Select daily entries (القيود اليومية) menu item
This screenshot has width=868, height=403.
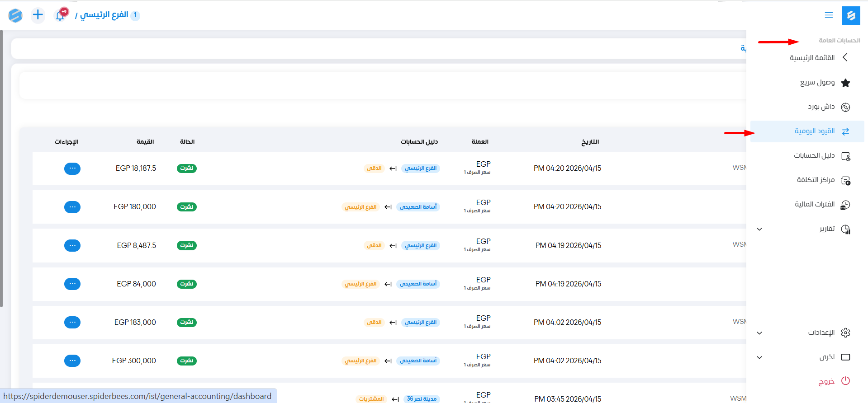pyautogui.click(x=814, y=131)
